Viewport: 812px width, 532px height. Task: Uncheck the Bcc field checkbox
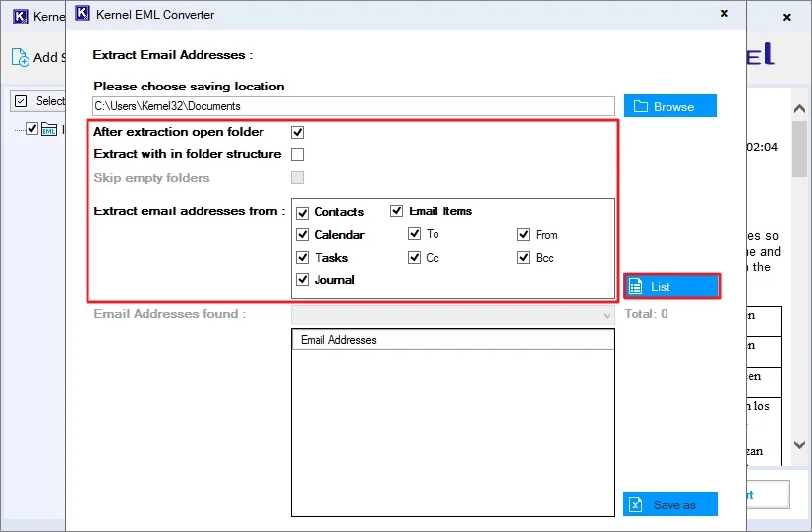click(x=524, y=258)
